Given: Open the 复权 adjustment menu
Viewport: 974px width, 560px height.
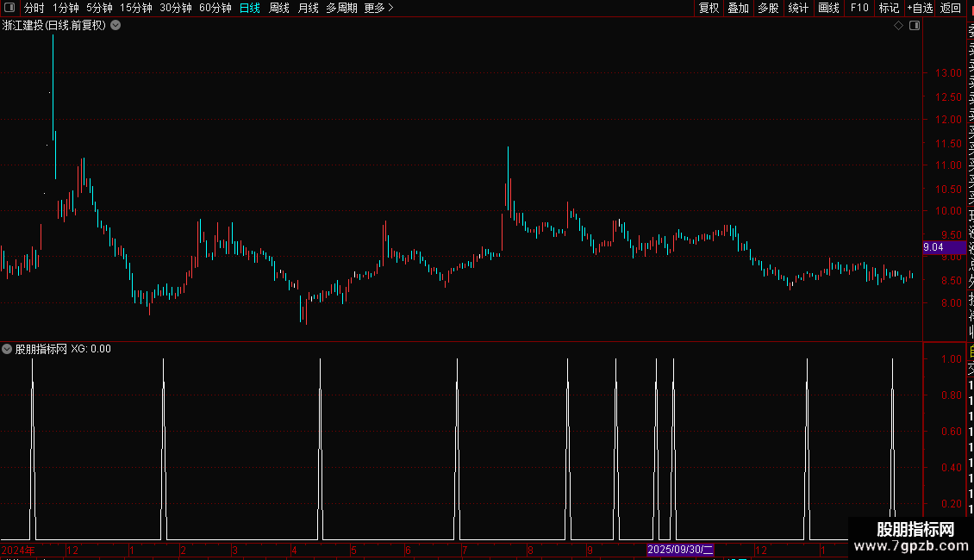Looking at the screenshot, I should [709, 8].
